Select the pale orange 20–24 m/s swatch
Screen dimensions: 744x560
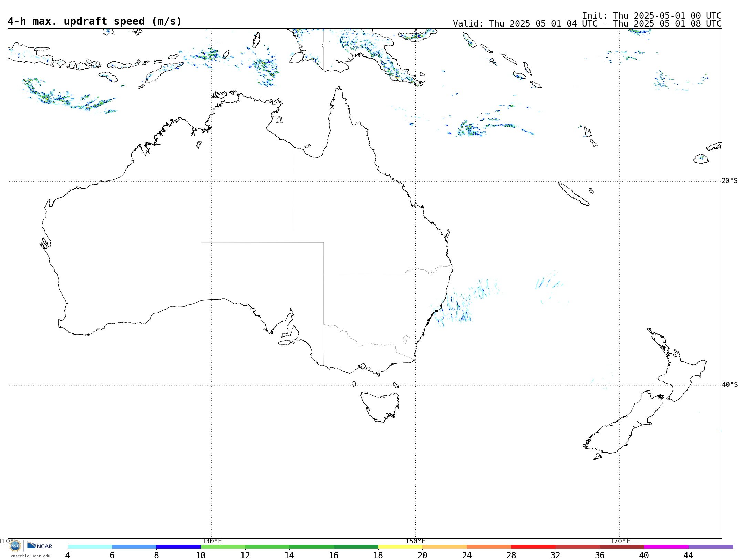coord(445,547)
